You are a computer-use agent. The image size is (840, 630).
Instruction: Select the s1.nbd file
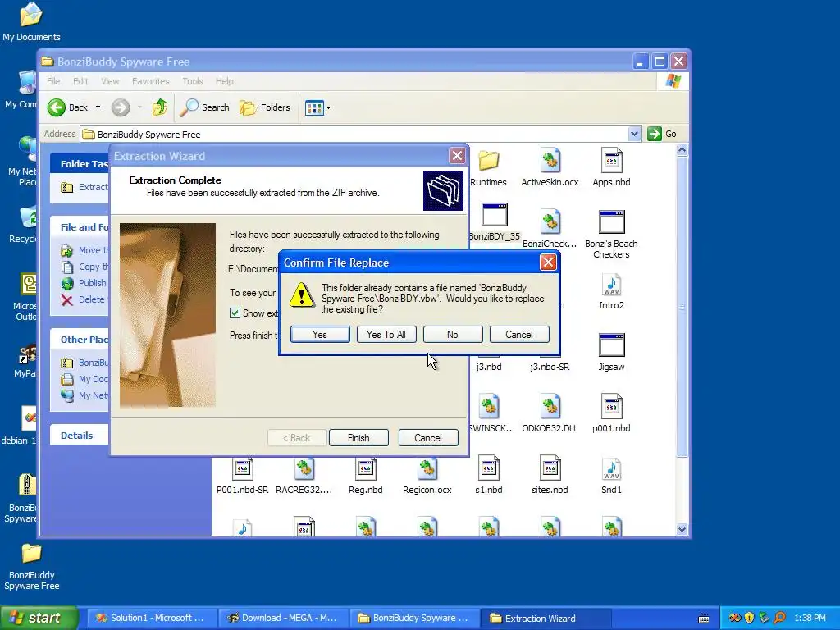coord(489,476)
